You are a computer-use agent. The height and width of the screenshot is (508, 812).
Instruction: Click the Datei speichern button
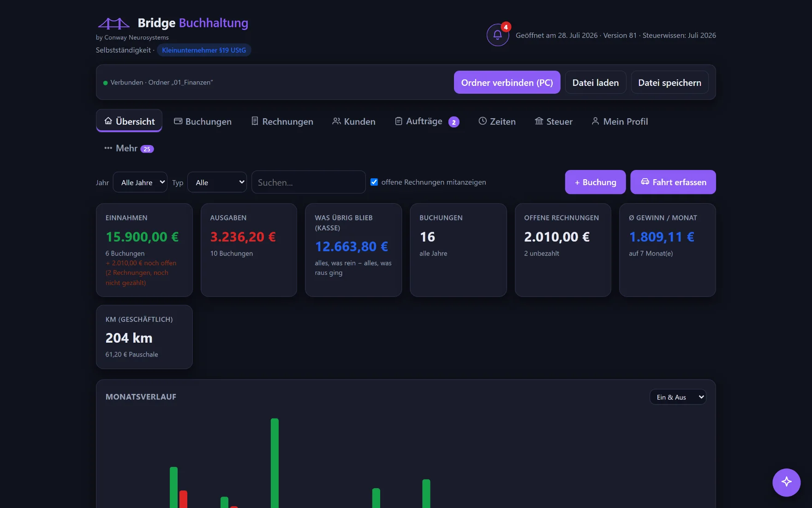pyautogui.click(x=670, y=82)
